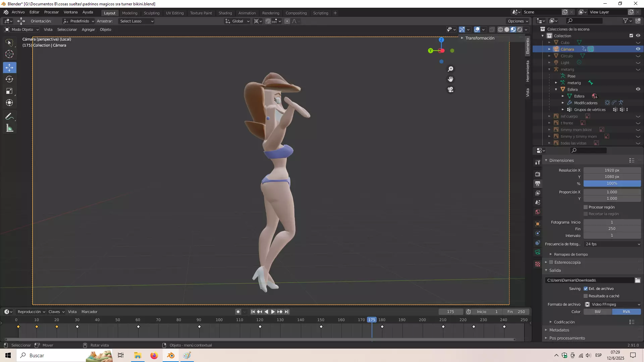The width and height of the screenshot is (644, 362).
Task: Adjust the resolution percentage 100% slider
Action: 612,184
